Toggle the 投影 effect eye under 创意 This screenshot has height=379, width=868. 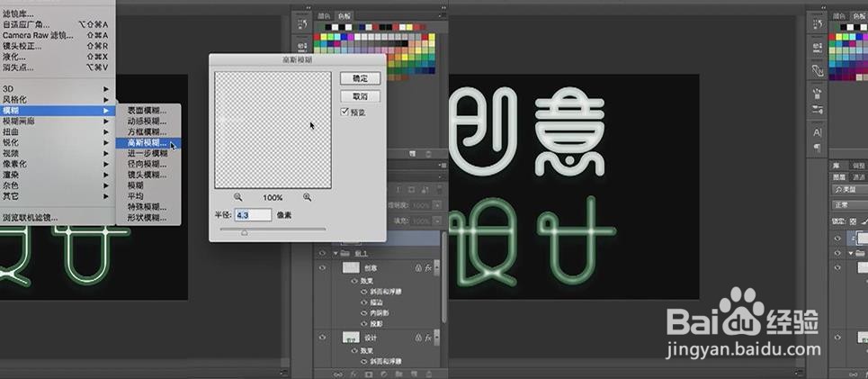(364, 323)
